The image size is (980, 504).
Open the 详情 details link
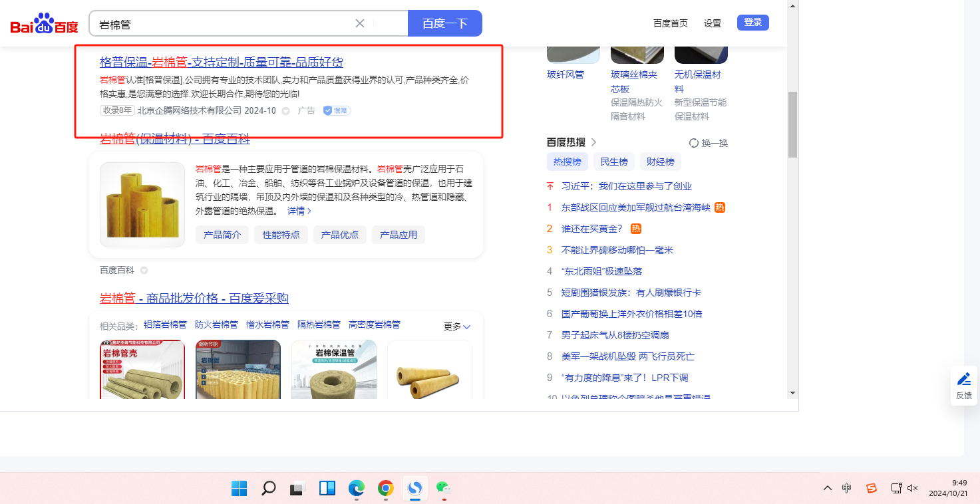pyautogui.click(x=299, y=211)
